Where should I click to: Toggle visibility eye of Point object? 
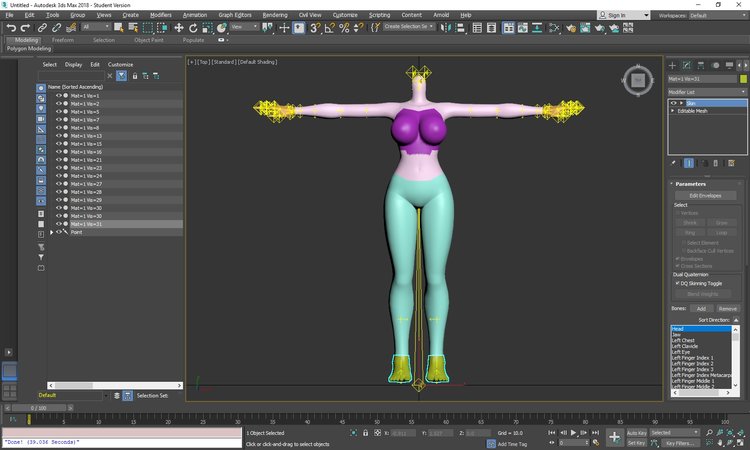59,232
